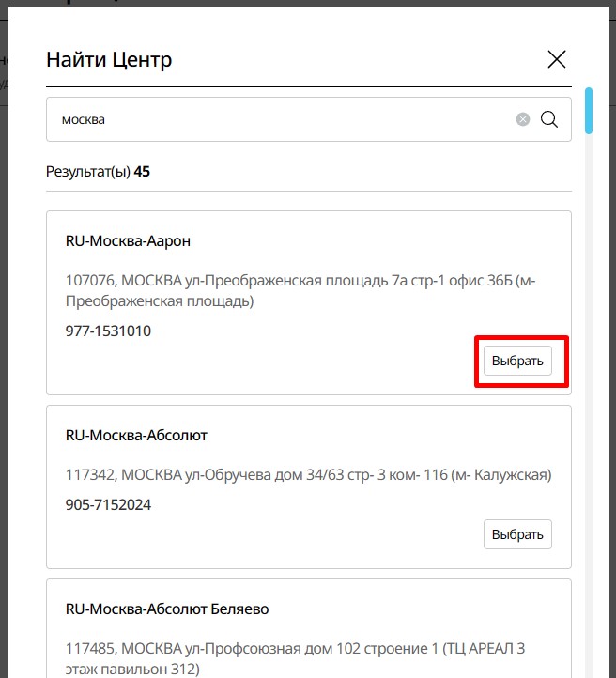Clear the search text with the x icon
Screen dimensions: 616x678
point(523,119)
